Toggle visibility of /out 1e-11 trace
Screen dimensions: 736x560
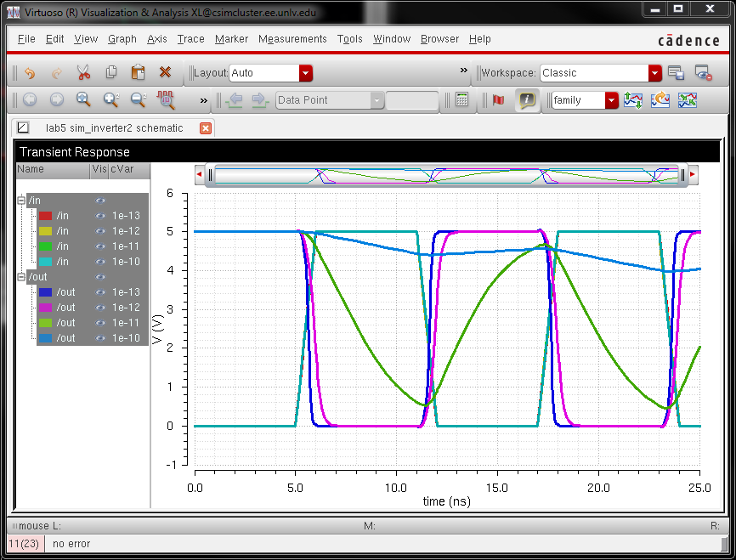[99, 323]
